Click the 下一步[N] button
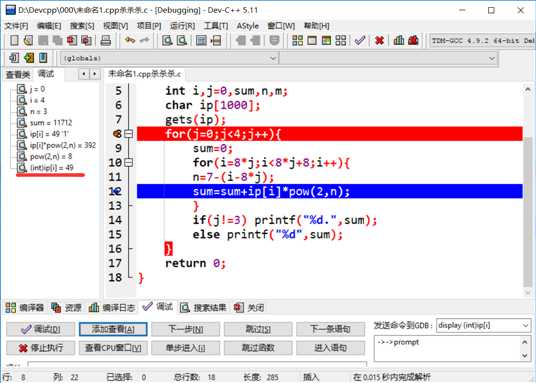Image resolution: width=536 pixels, height=383 pixels. pyautogui.click(x=186, y=329)
